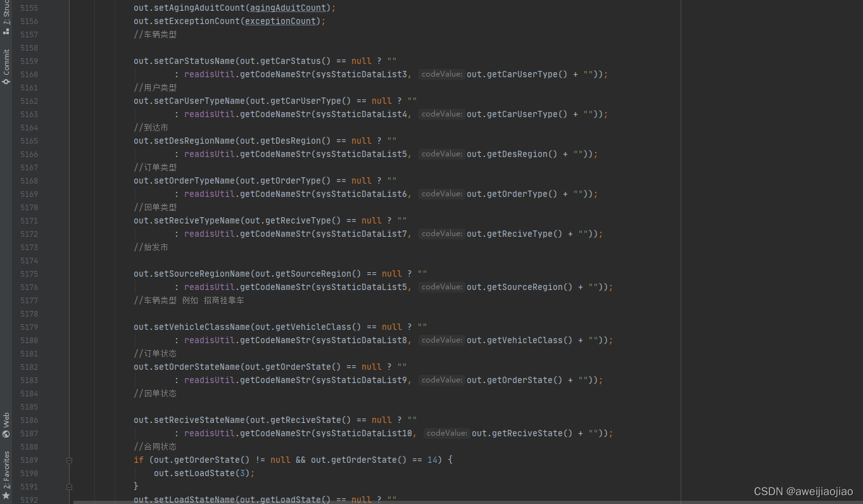The height and width of the screenshot is (504, 863).
Task: Click out.getVehicleClass() on line 5180
Action: pos(520,341)
